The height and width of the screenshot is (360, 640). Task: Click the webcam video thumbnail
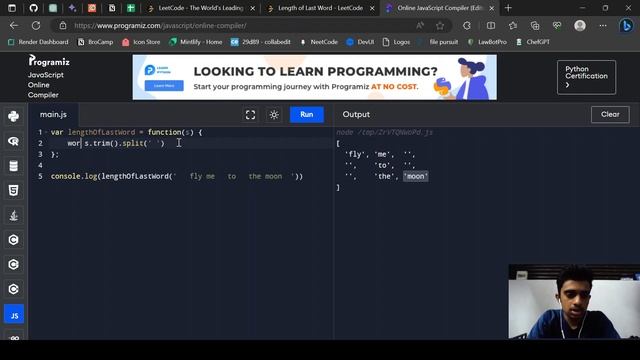(x=574, y=302)
